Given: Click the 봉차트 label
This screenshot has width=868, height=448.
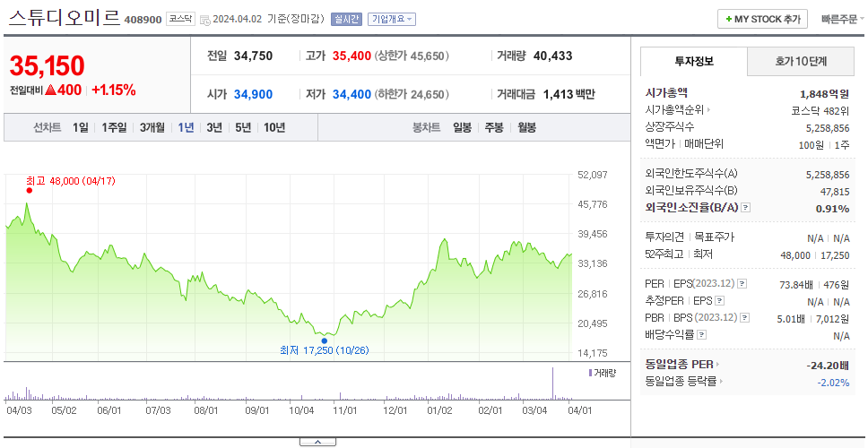Looking at the screenshot, I should 426,128.
